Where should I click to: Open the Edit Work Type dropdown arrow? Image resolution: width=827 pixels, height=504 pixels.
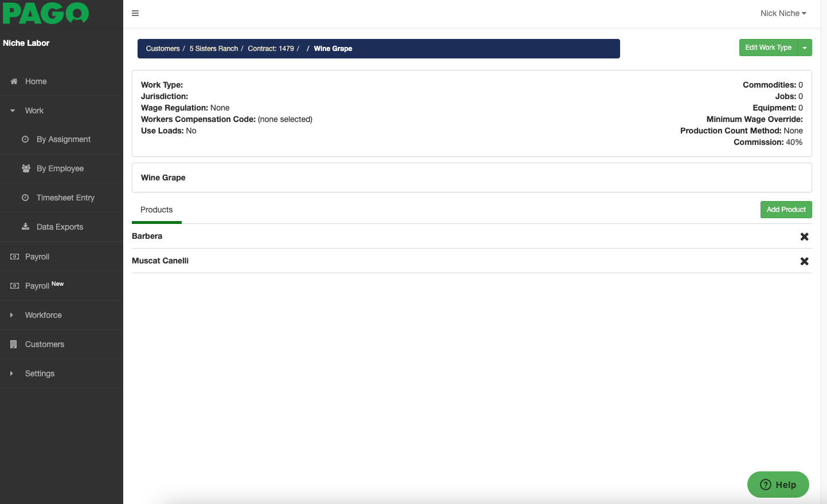point(805,48)
